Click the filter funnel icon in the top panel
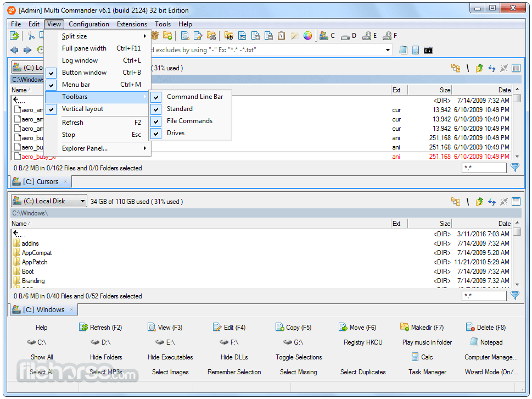This screenshot has width=532, height=399. (x=515, y=168)
